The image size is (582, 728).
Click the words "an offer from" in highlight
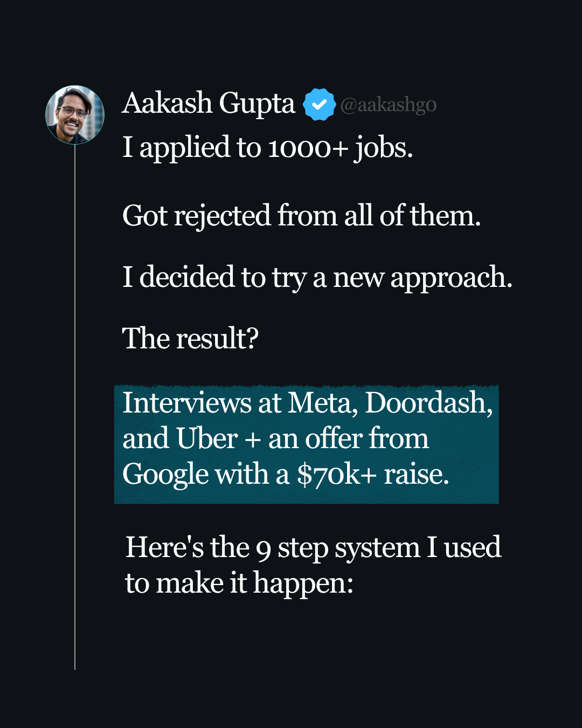(348, 438)
